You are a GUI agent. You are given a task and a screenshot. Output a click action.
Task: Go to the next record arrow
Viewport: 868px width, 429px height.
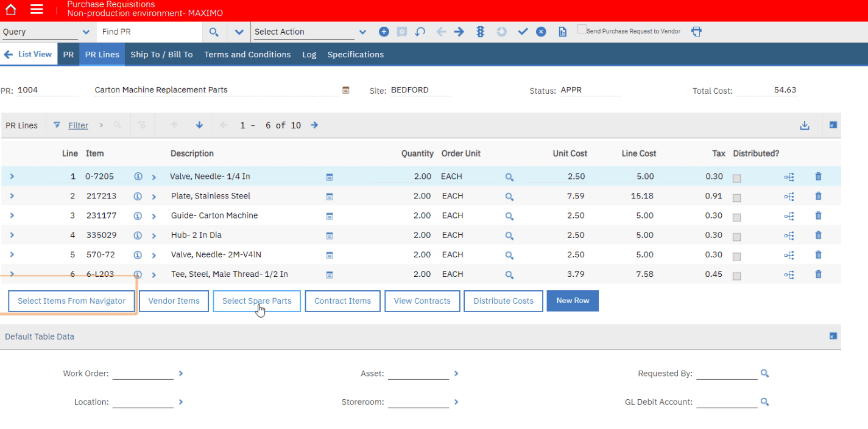(x=459, y=32)
